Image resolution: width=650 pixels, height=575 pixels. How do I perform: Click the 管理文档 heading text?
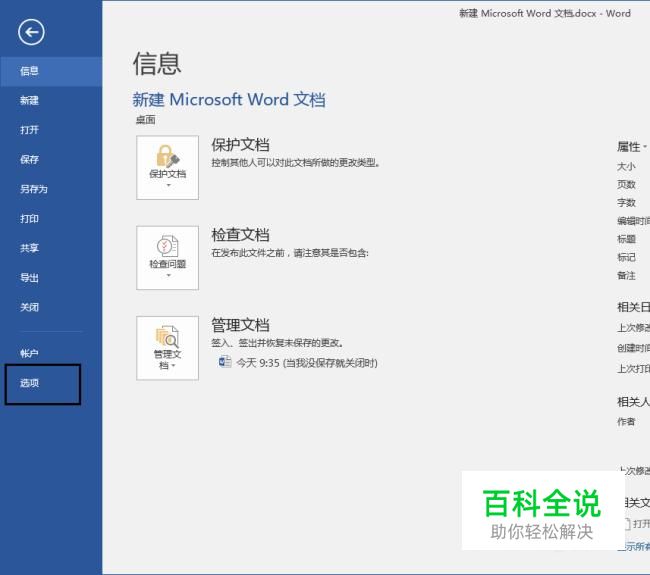point(240,325)
